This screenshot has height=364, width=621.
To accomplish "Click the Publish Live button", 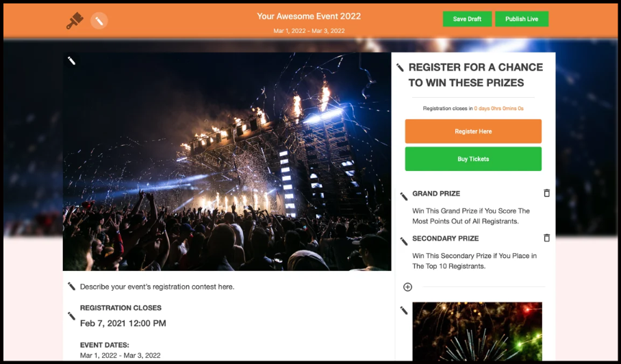I will (521, 19).
